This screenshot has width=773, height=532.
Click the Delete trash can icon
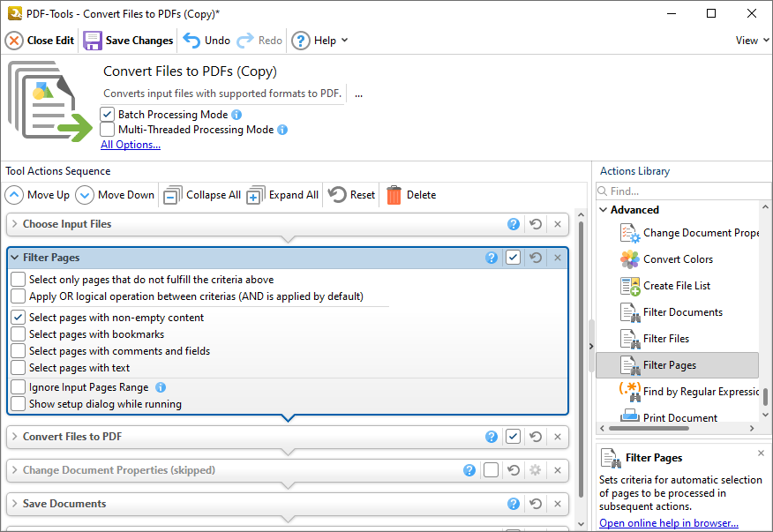click(394, 195)
